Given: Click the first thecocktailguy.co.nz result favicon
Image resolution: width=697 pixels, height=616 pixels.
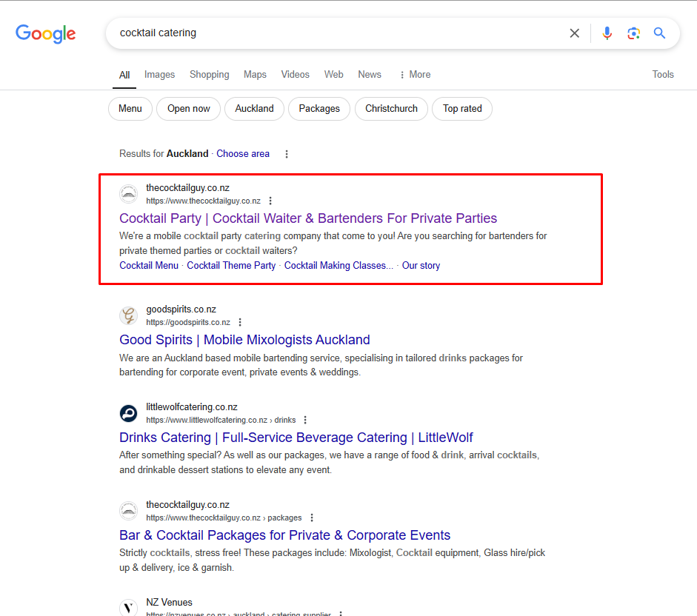Looking at the screenshot, I should (128, 194).
